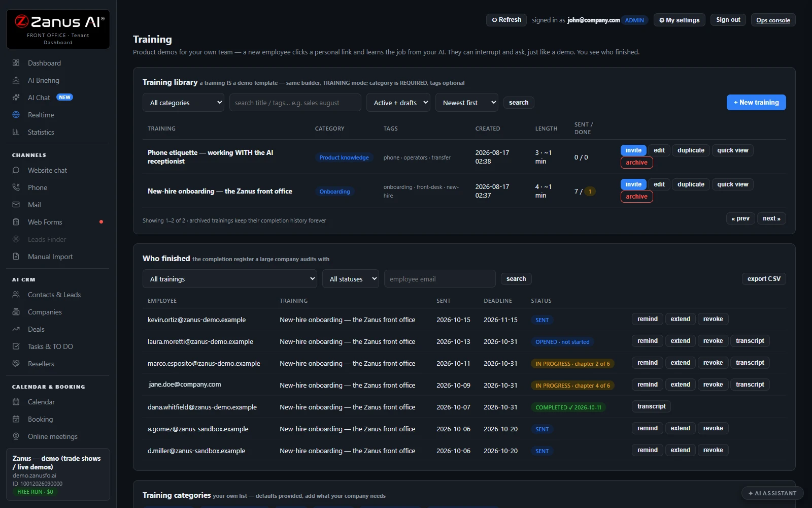Duplicate the New-hire onboarding training

(x=691, y=184)
